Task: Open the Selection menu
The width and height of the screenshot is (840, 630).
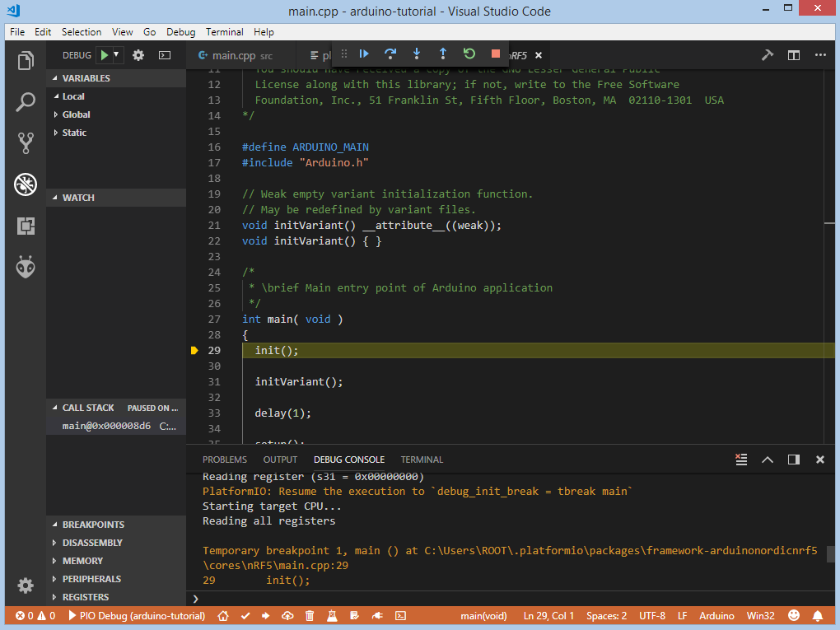Action: (82, 31)
